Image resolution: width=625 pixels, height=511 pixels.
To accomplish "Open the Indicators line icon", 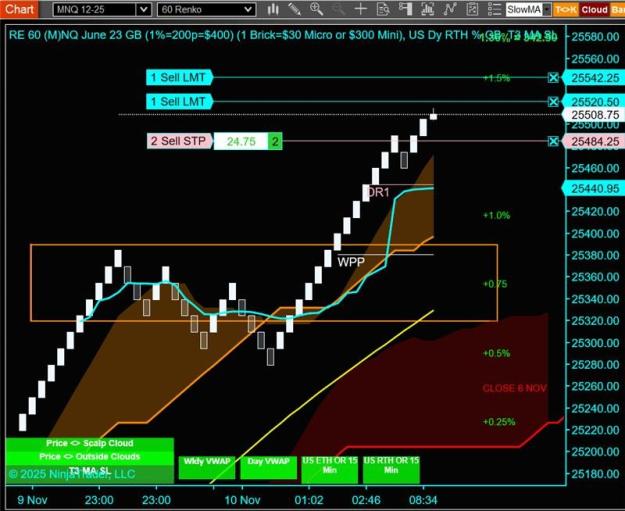I will (450, 9).
